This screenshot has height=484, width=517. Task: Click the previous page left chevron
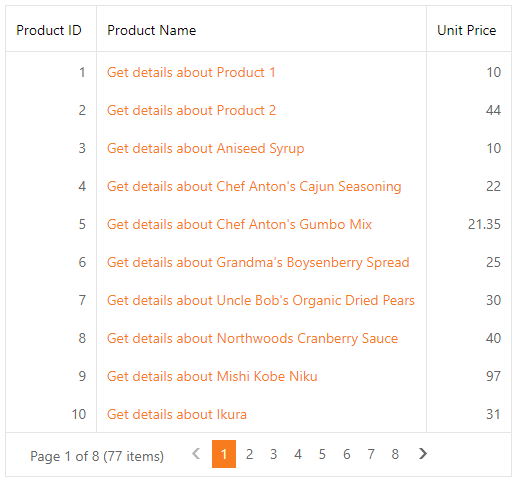[196, 454]
